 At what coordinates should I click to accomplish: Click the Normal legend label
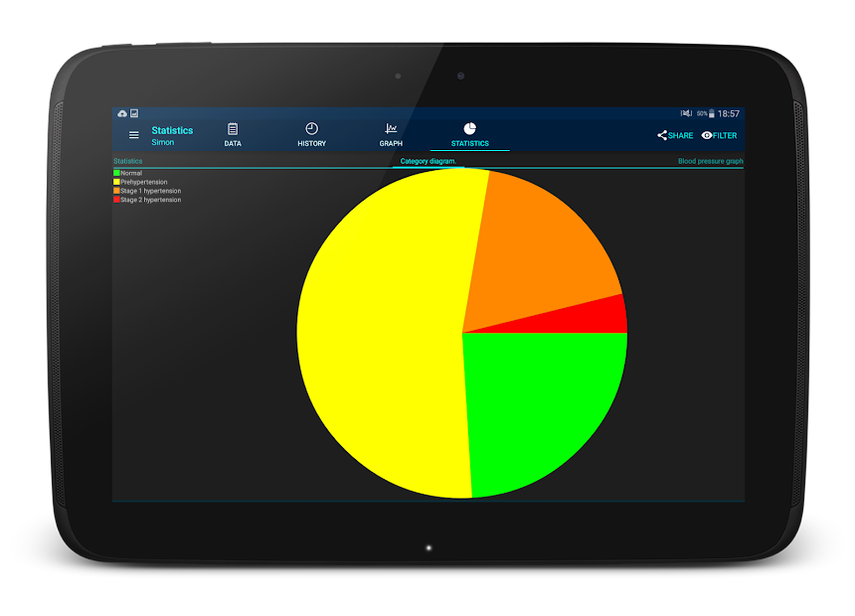131,173
